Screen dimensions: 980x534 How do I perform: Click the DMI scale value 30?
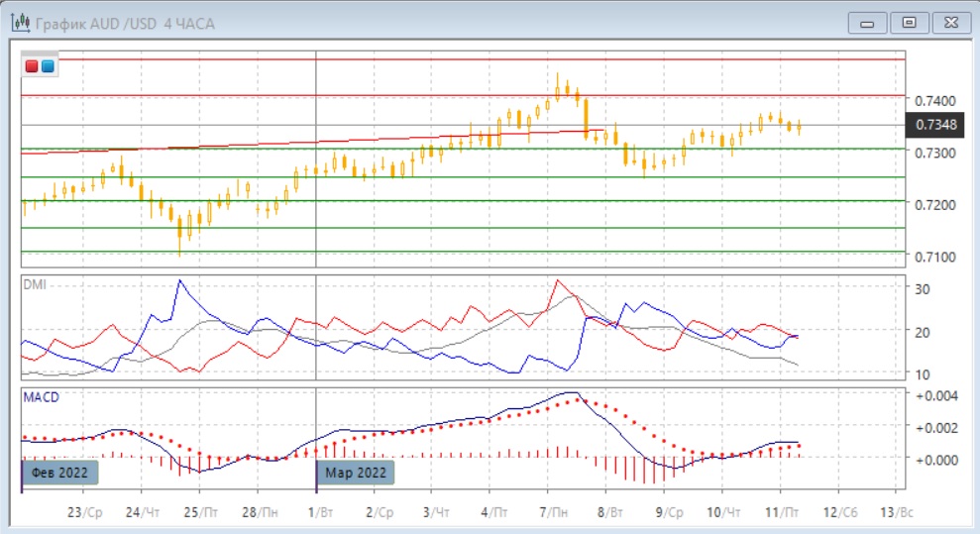pos(923,288)
